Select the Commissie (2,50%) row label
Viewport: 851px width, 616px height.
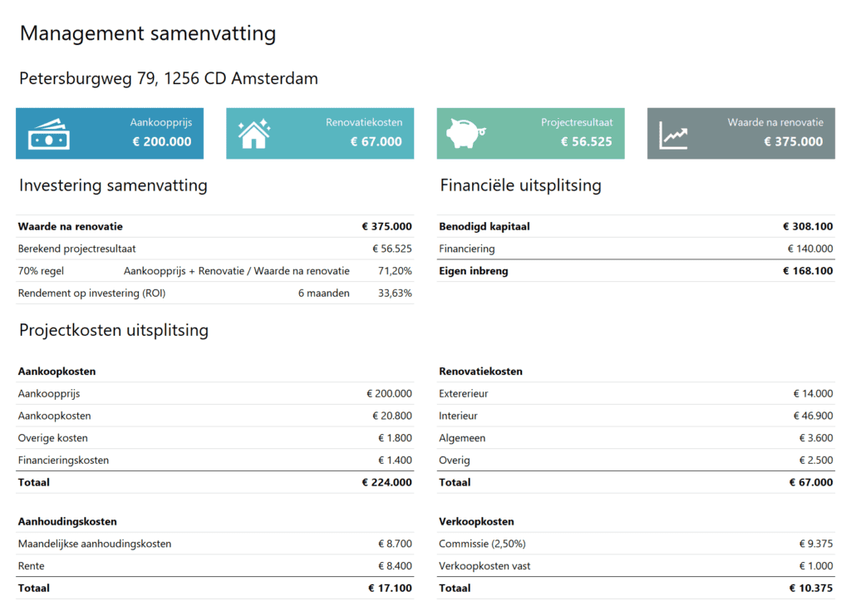pyautogui.click(x=482, y=545)
